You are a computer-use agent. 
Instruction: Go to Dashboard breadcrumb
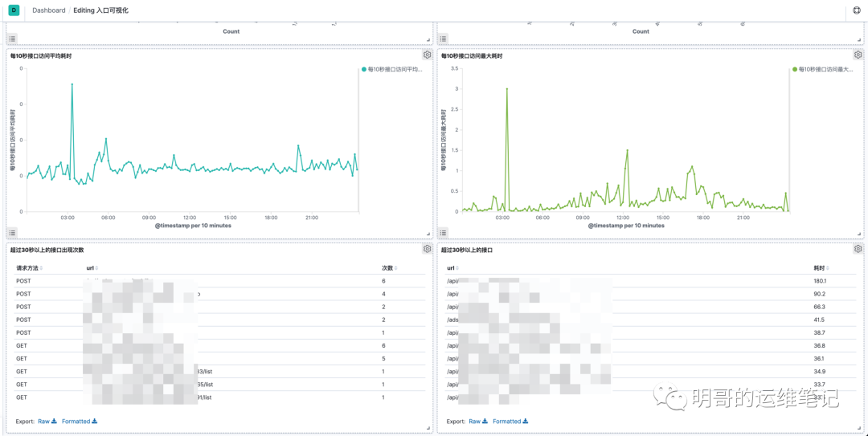(x=49, y=10)
